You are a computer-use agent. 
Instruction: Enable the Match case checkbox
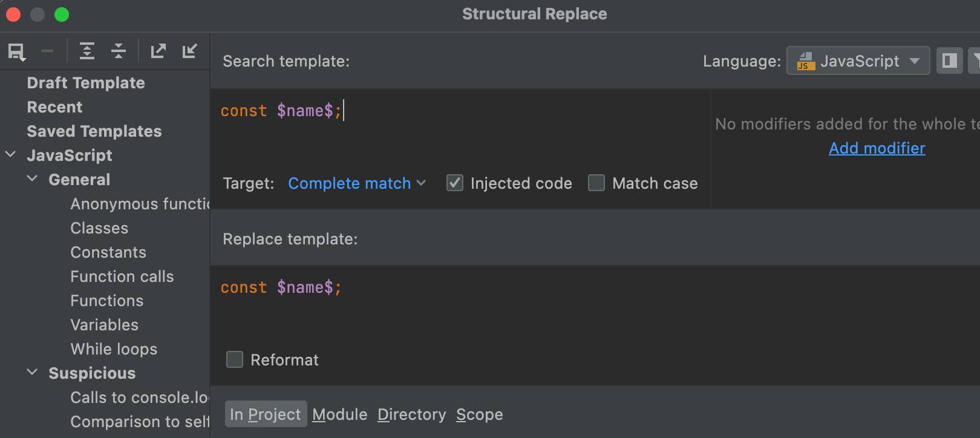596,183
